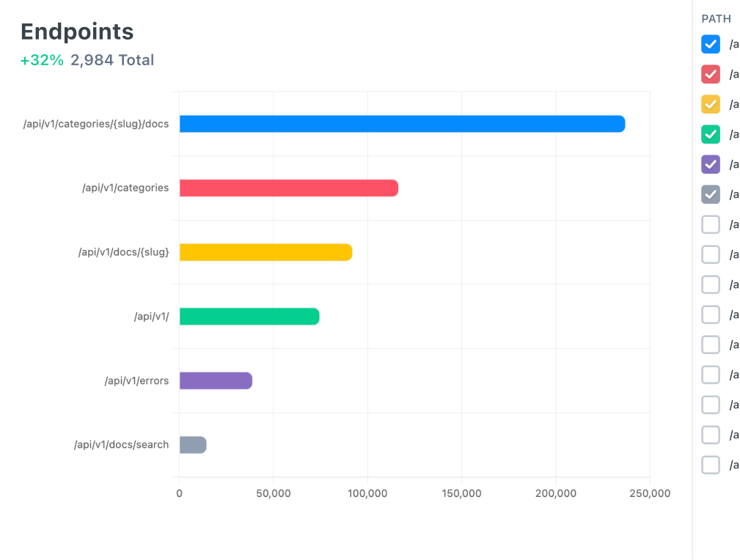740x560 pixels.
Task: Toggle the yellow PATH checkbox off
Action: tap(711, 105)
